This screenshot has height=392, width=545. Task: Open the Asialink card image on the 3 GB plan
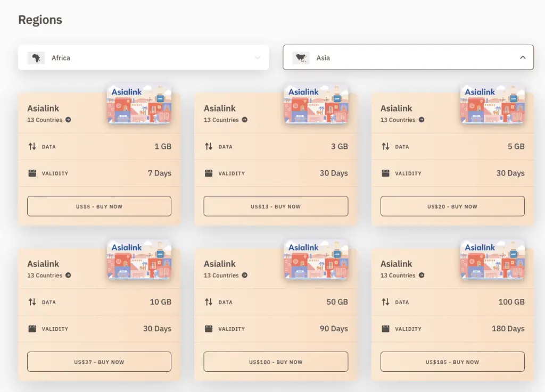[x=316, y=104]
